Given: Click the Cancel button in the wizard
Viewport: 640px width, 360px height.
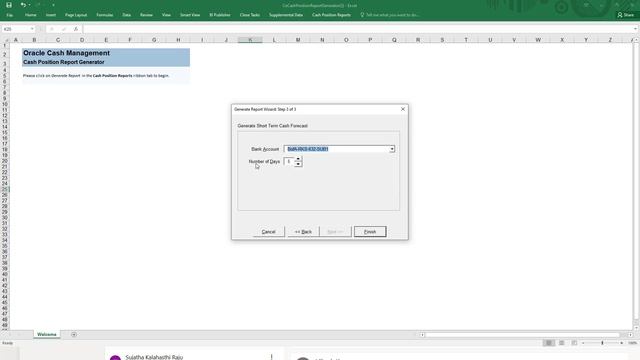Looking at the screenshot, I should [269, 232].
